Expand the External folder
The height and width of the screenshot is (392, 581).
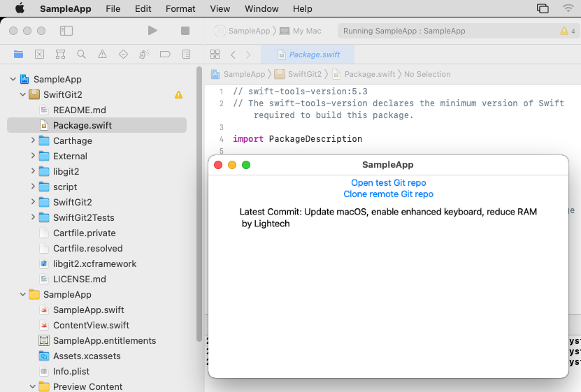coord(33,155)
